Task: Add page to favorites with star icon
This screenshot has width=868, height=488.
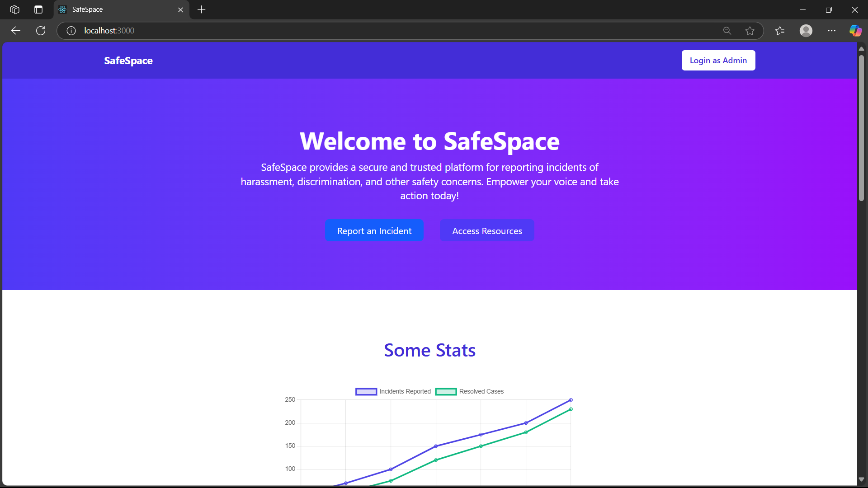Action: click(x=750, y=31)
